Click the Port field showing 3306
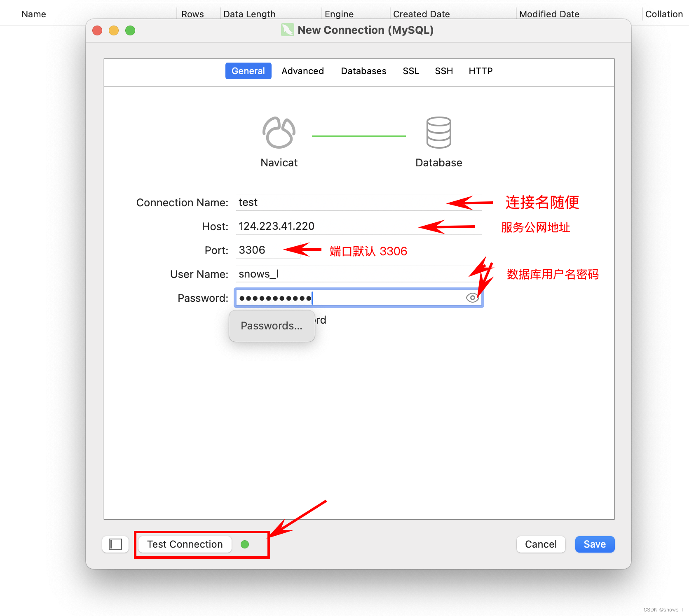 click(x=268, y=250)
